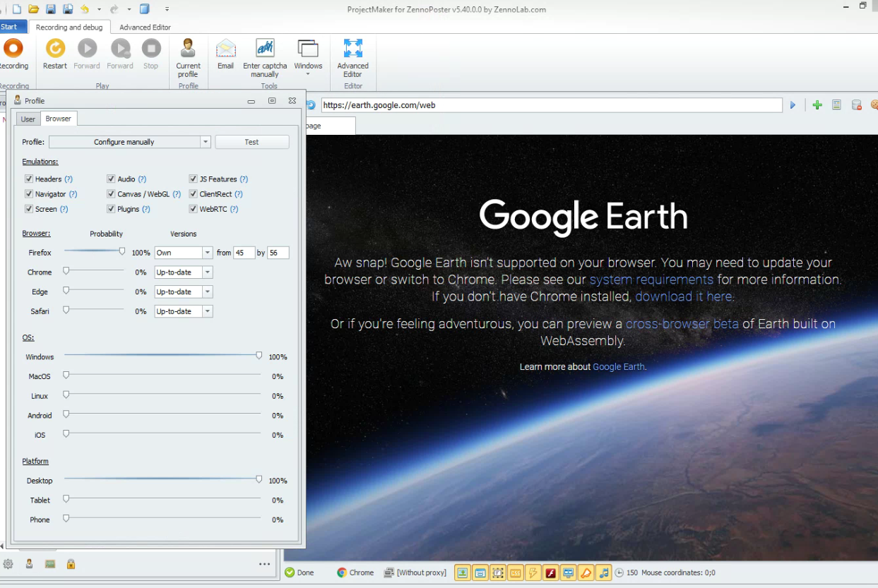
Task: Expand the Profile 'Configure manually' dropdown
Action: tap(206, 142)
